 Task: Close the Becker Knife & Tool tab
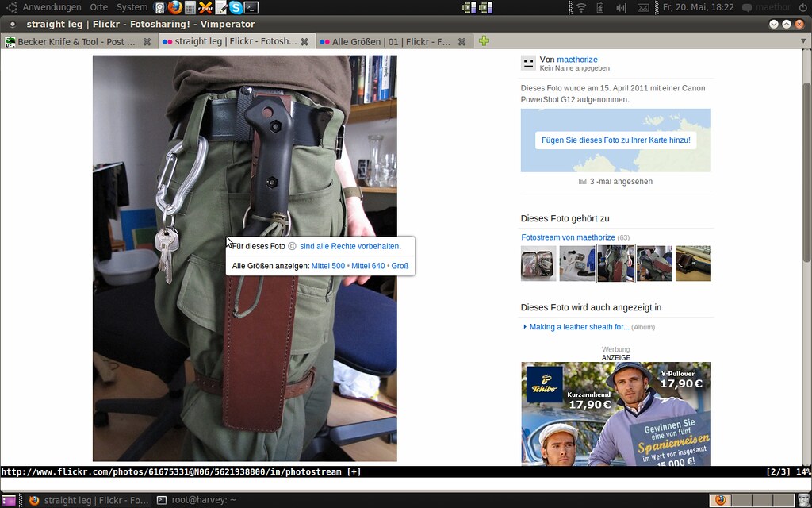[x=147, y=41]
